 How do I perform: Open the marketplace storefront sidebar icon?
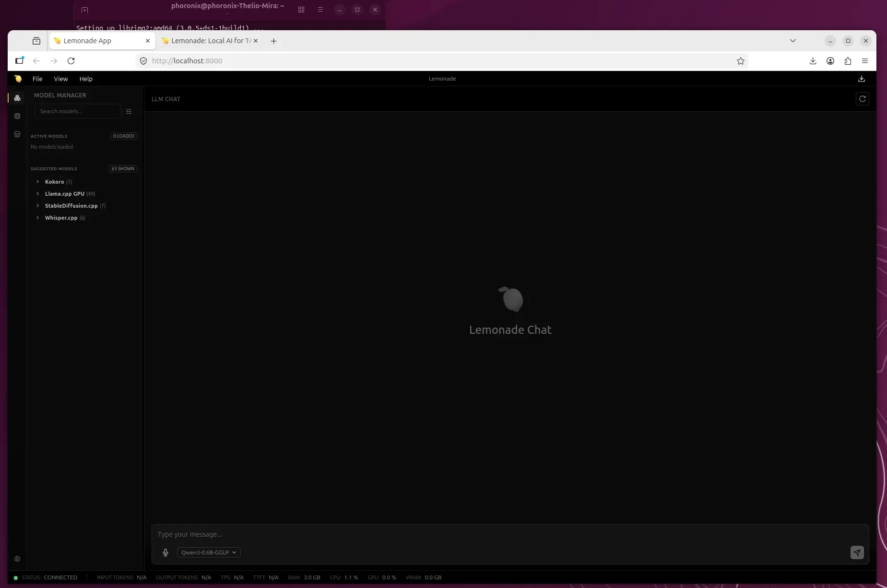[17, 134]
